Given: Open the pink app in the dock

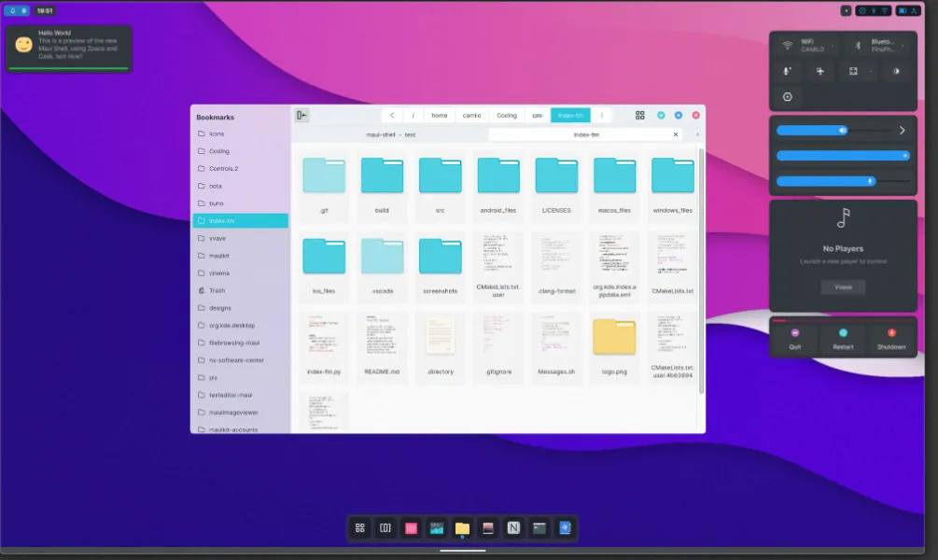Looking at the screenshot, I should click(x=411, y=527).
